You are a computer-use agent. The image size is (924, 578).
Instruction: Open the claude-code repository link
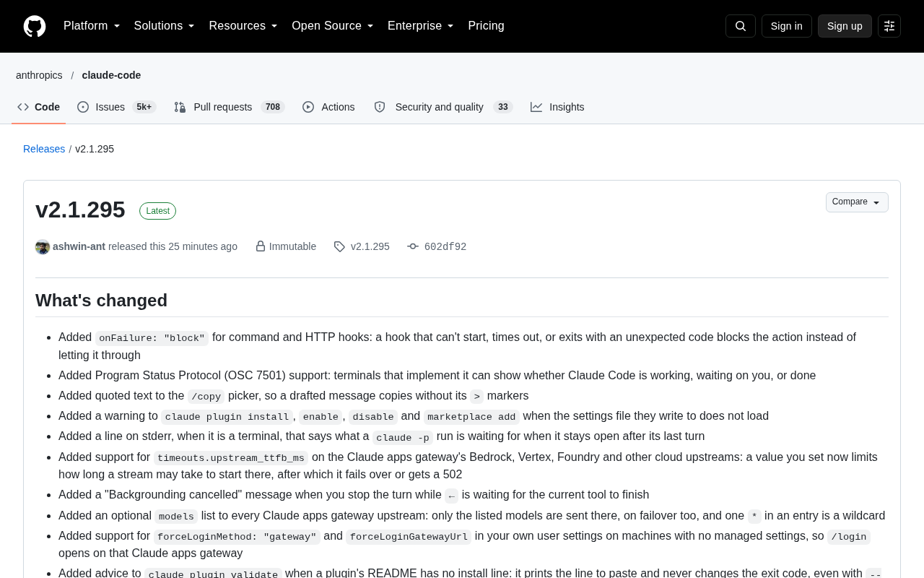click(111, 75)
